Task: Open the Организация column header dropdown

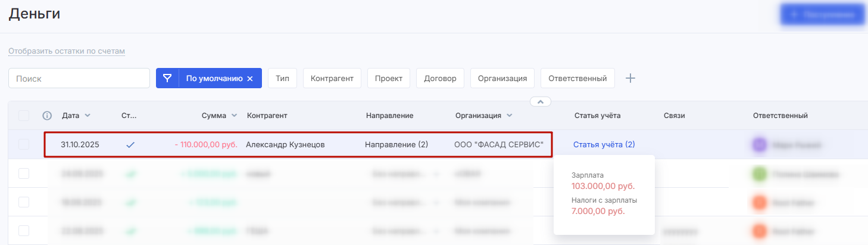Action: 510,116
